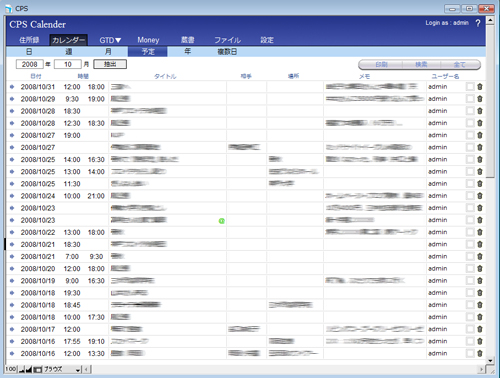Screen dimensions: 500x378
Task: Open the GTD dropdown menu
Action: click(x=110, y=40)
